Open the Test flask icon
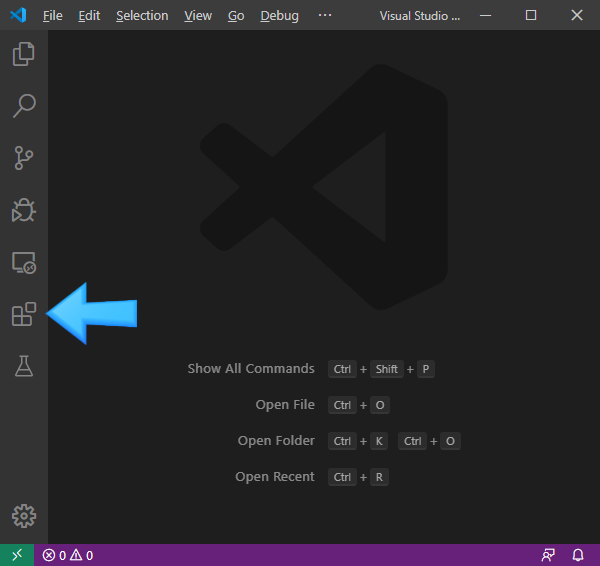This screenshot has height=566, width=600. pyautogui.click(x=24, y=366)
